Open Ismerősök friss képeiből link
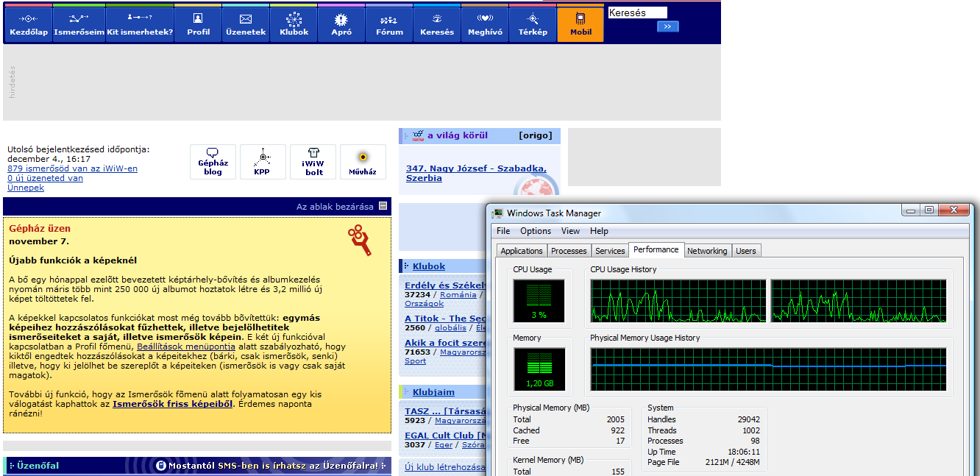Image resolution: width=980 pixels, height=476 pixels. pyautogui.click(x=173, y=404)
